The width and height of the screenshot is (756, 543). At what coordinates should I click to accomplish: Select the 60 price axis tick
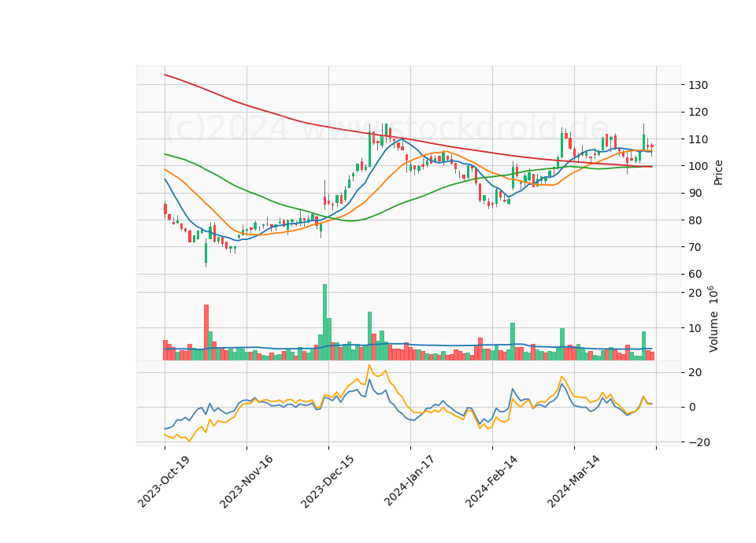click(695, 274)
